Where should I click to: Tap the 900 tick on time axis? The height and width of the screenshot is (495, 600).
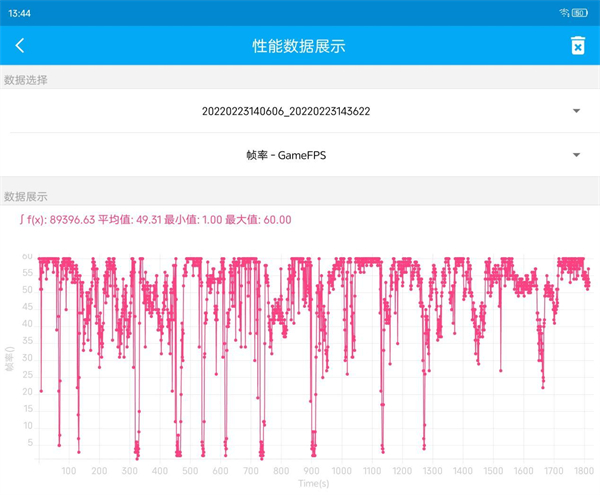311,471
